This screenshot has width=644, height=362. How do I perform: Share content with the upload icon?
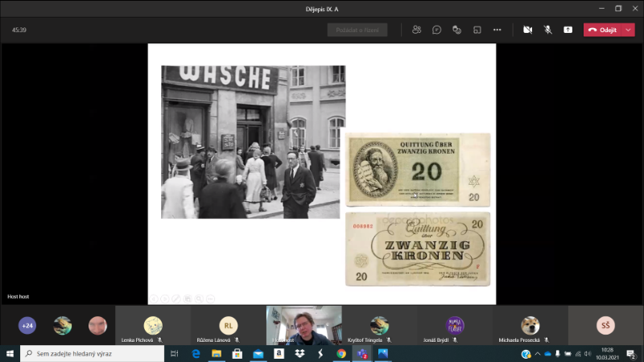(568, 30)
